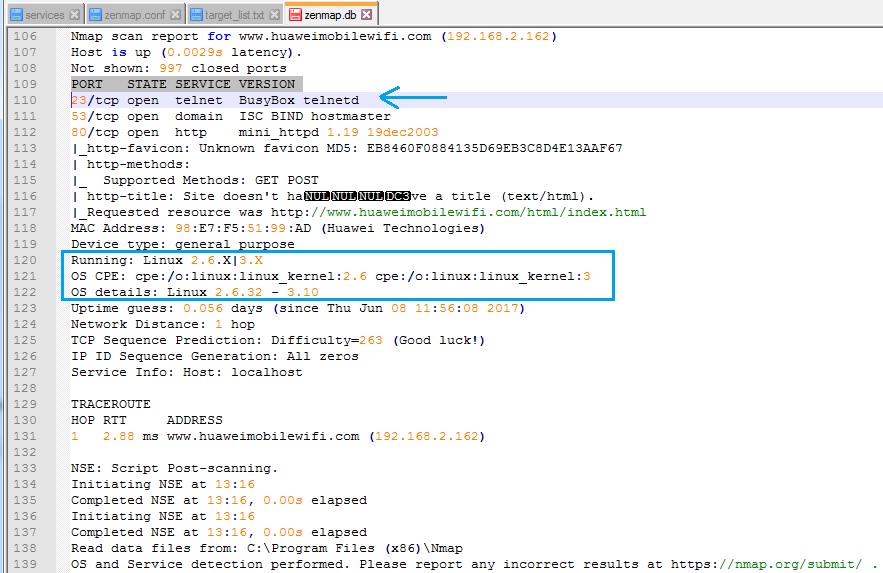
Task: Click the 'Nmap scan report for' line
Action: (314, 36)
